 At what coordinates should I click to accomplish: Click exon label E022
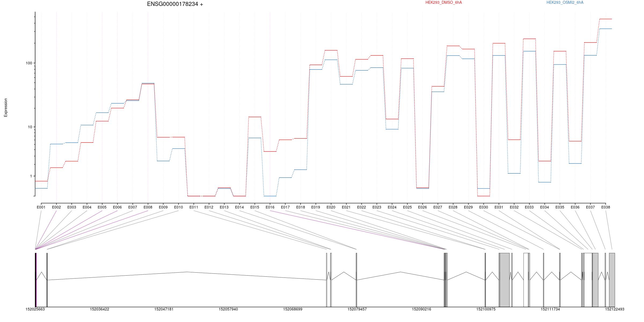(x=361, y=207)
